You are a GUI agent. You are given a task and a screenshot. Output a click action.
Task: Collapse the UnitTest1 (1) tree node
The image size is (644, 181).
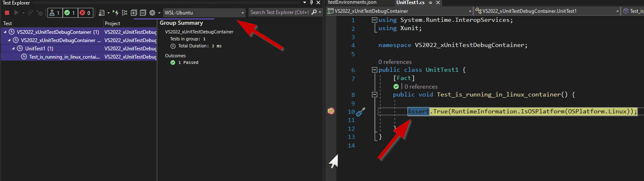(14, 49)
